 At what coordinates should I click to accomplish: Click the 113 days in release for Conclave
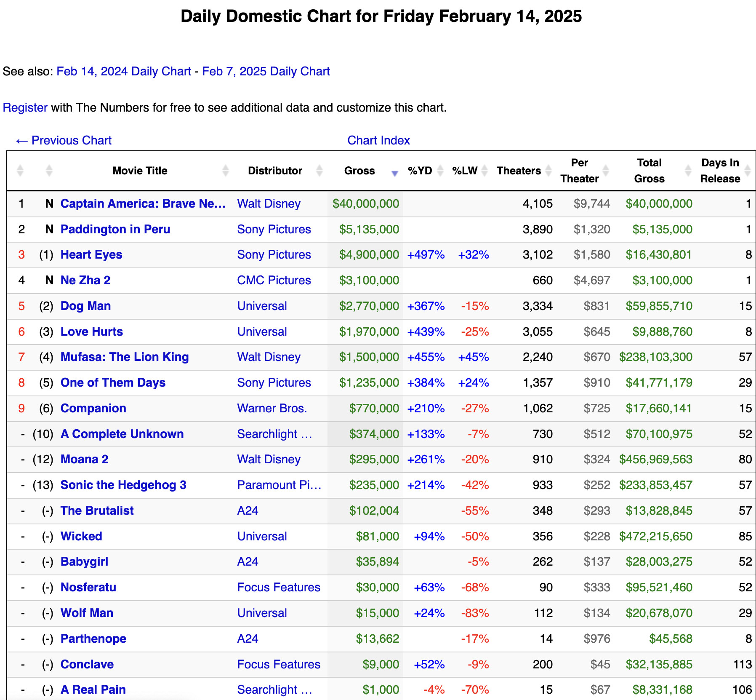[x=743, y=664]
